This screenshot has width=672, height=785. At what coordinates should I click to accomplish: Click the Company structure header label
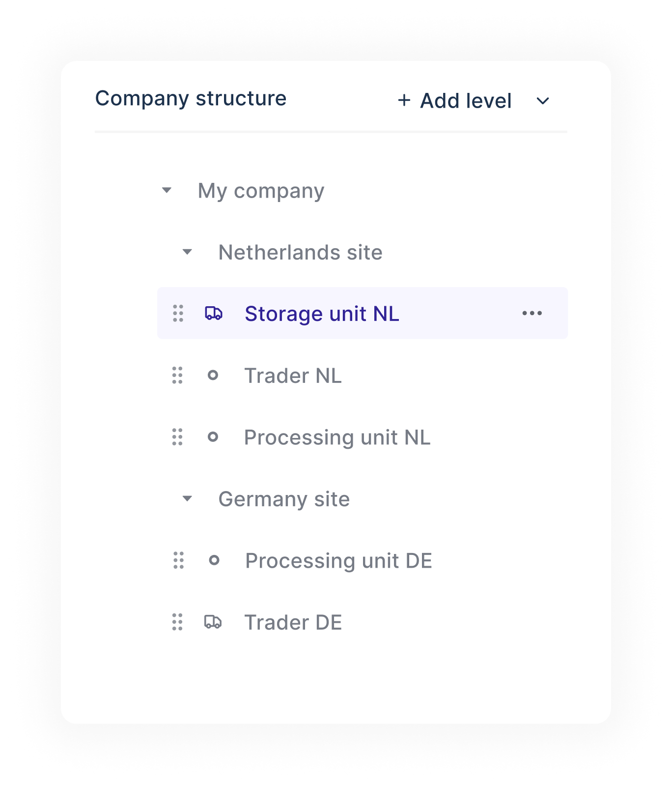pyautogui.click(x=191, y=98)
